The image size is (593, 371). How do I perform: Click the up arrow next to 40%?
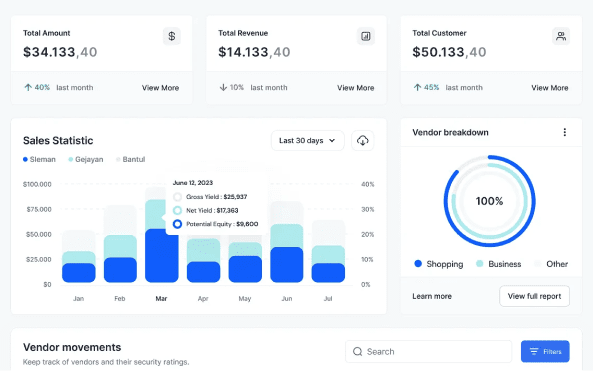[x=28, y=87]
